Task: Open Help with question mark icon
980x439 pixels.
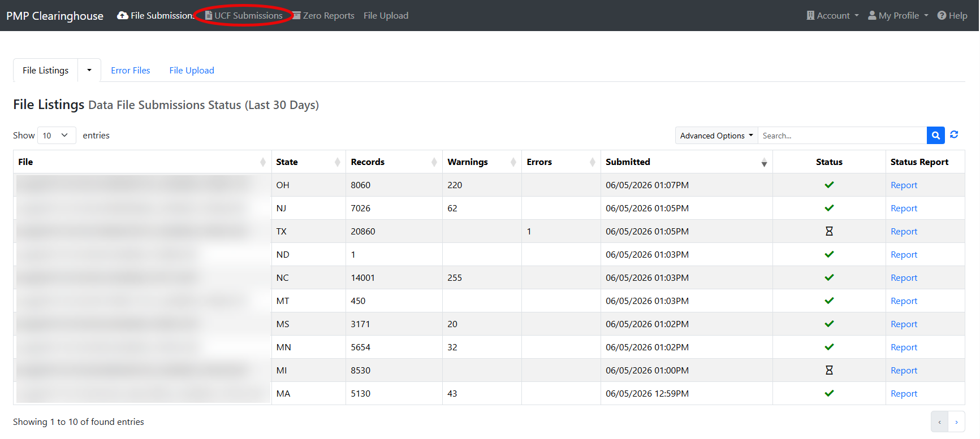Action: [952, 16]
